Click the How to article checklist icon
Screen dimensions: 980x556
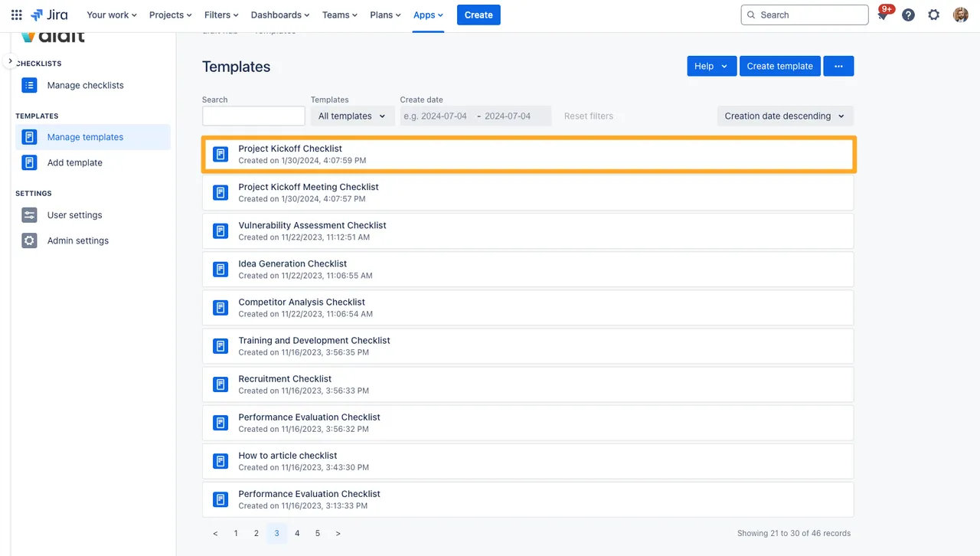(220, 461)
